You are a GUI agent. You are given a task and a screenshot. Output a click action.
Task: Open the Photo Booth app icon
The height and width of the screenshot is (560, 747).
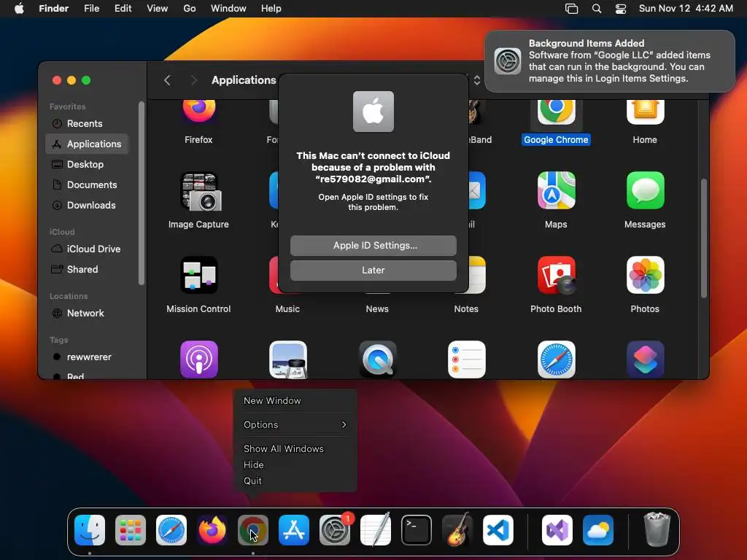click(x=556, y=275)
